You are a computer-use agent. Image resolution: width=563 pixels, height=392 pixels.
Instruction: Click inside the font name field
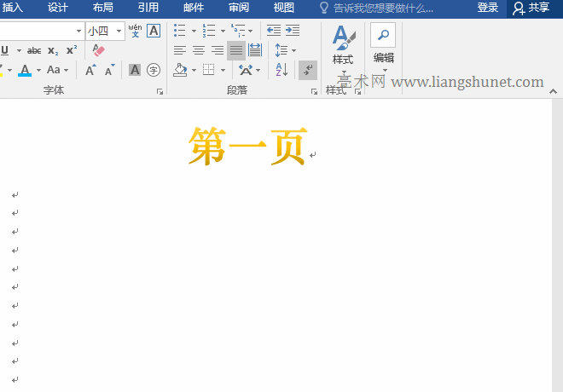pyautogui.click(x=36, y=32)
